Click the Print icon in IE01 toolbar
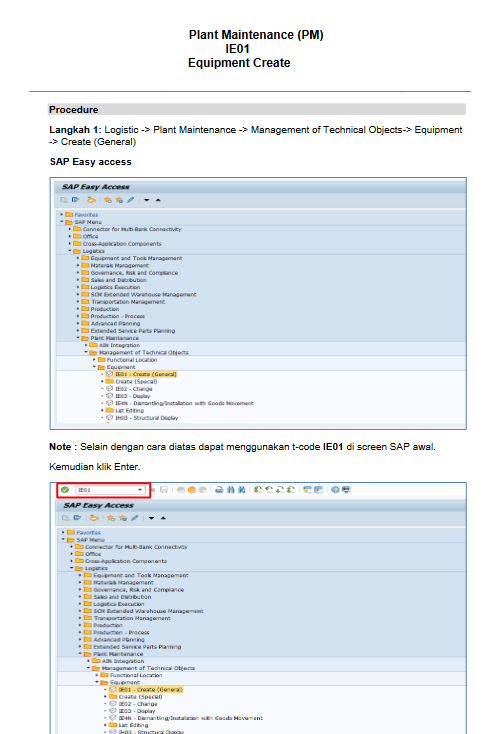500x734 pixels. tap(219, 490)
